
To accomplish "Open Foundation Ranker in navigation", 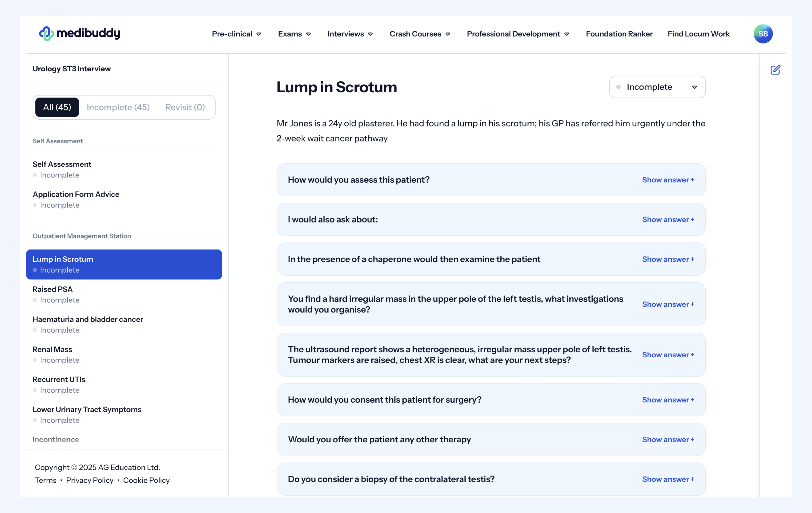I will click(x=619, y=34).
